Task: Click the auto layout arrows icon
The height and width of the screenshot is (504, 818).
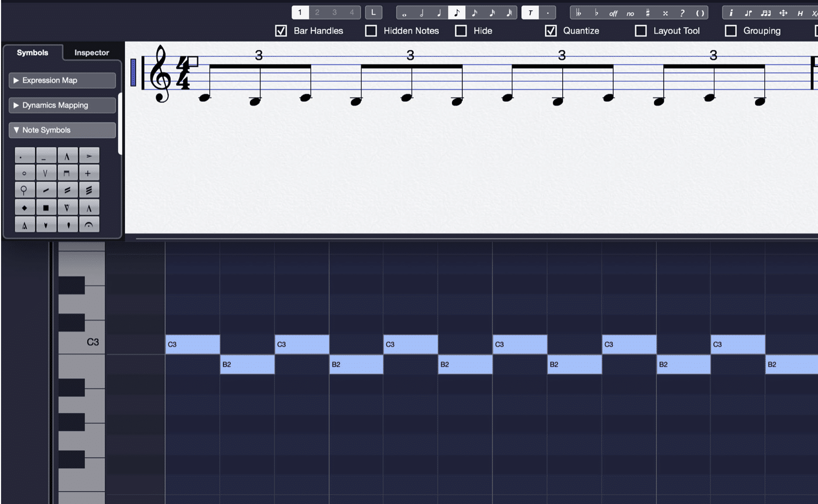Action: [783, 13]
